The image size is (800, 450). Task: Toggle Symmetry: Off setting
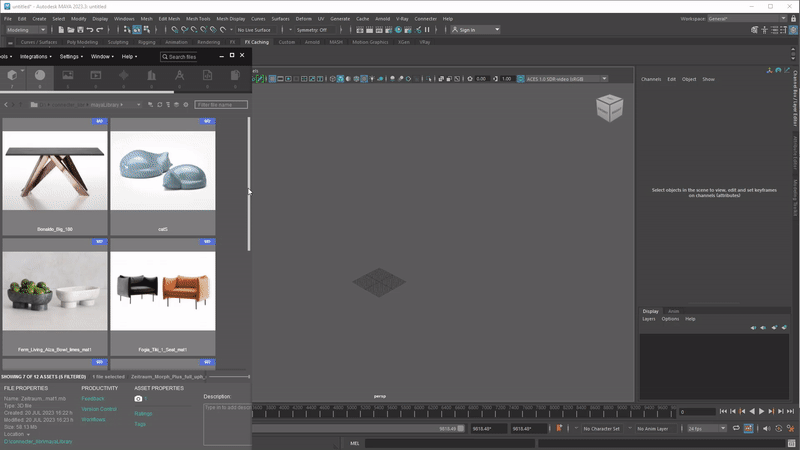click(x=315, y=30)
